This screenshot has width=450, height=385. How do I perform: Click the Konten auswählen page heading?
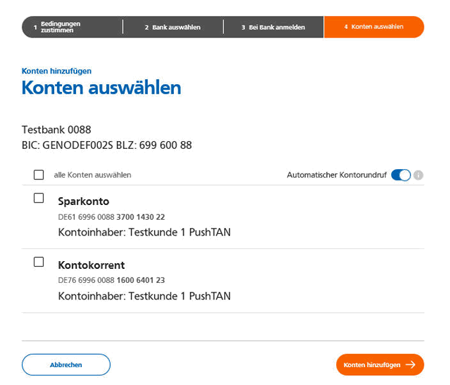coord(101,88)
